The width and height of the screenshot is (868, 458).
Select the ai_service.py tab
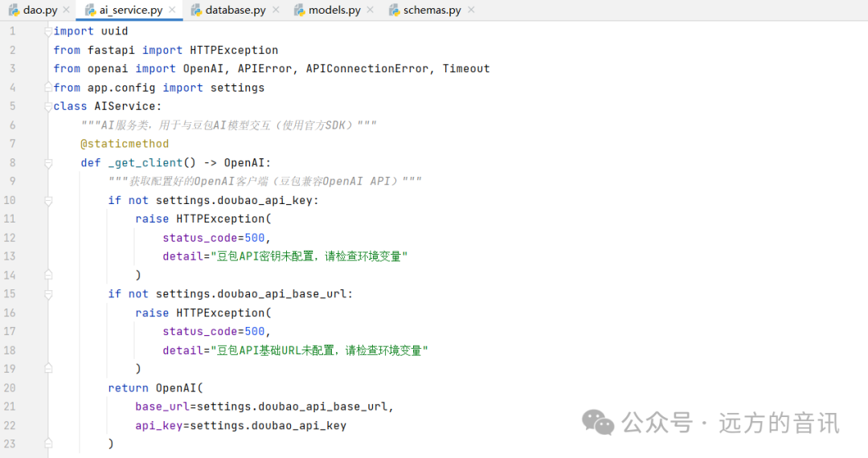click(131, 10)
